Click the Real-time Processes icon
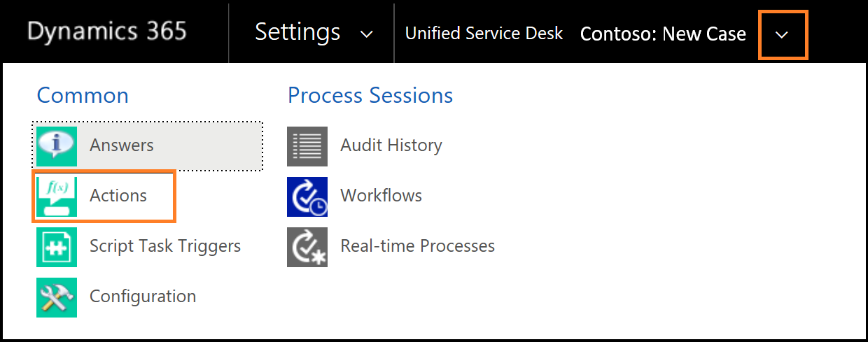The image size is (868, 342). pos(307,246)
